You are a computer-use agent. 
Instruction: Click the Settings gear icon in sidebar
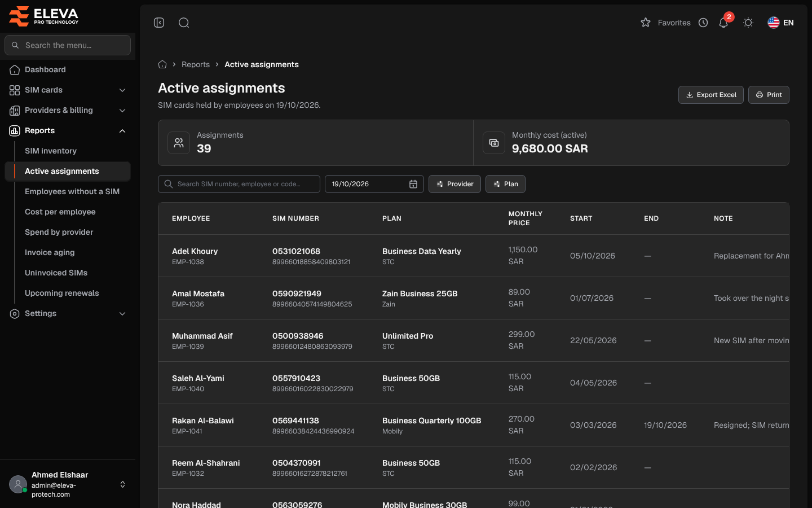click(x=15, y=314)
